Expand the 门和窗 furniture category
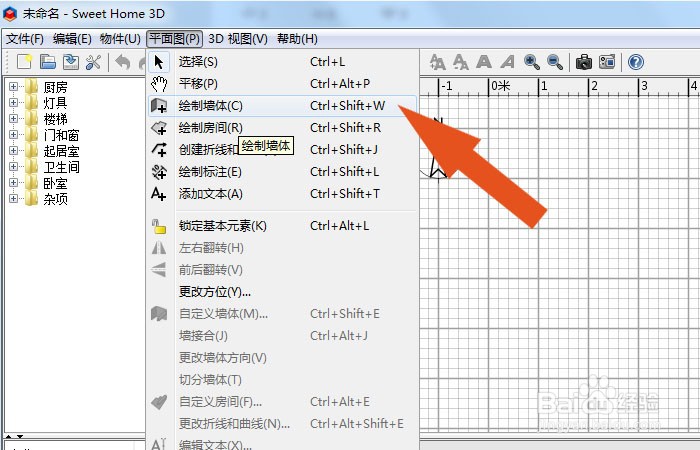700x450 pixels. pyautogui.click(x=13, y=134)
